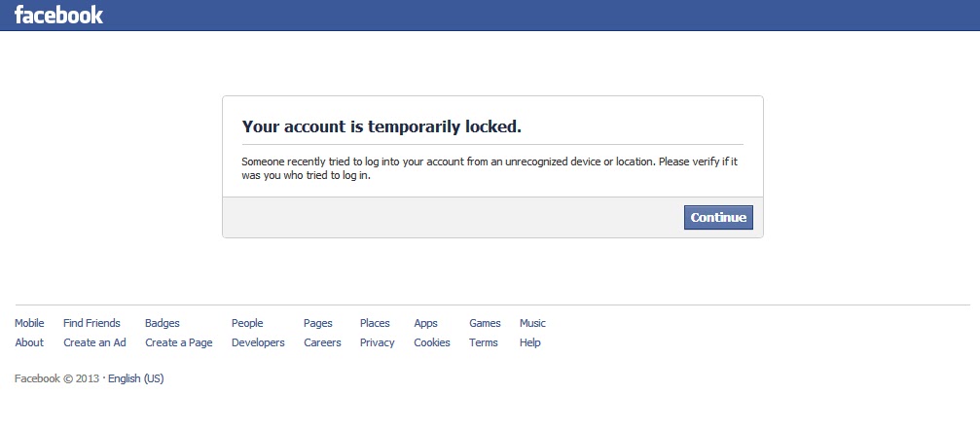
Task: Visit the Careers link
Action: point(322,342)
